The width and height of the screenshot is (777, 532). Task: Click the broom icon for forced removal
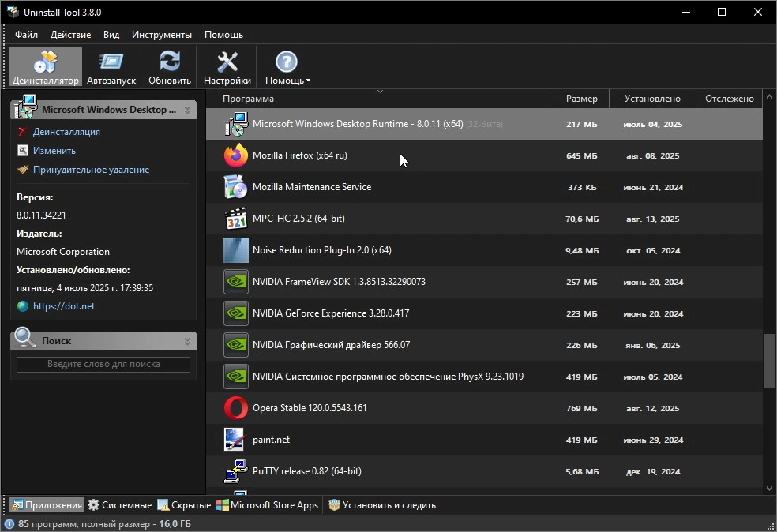[23, 170]
